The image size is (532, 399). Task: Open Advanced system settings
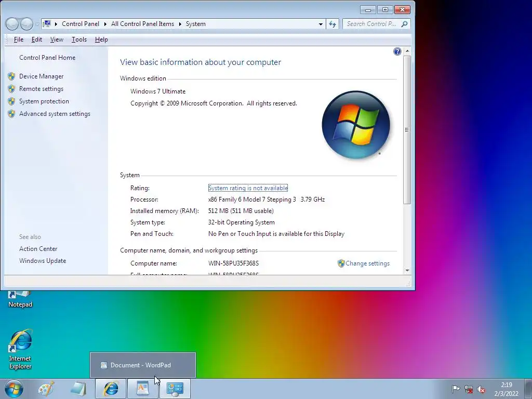click(55, 114)
